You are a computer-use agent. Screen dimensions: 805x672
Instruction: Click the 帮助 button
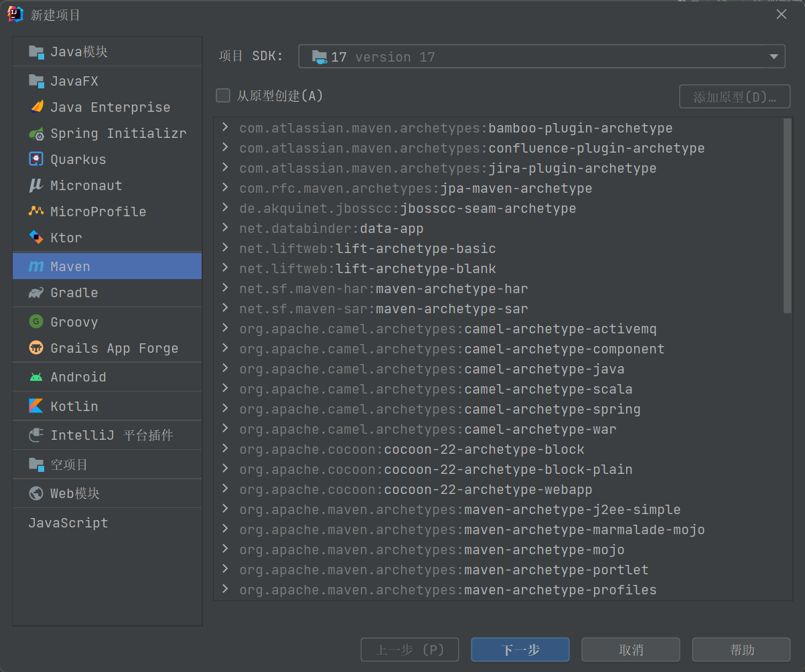[x=741, y=650]
